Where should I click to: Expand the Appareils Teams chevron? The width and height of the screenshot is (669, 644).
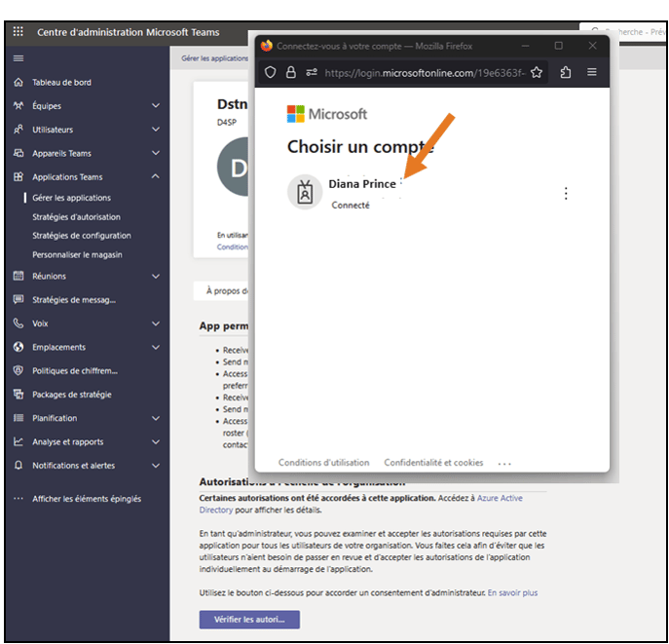(156, 153)
